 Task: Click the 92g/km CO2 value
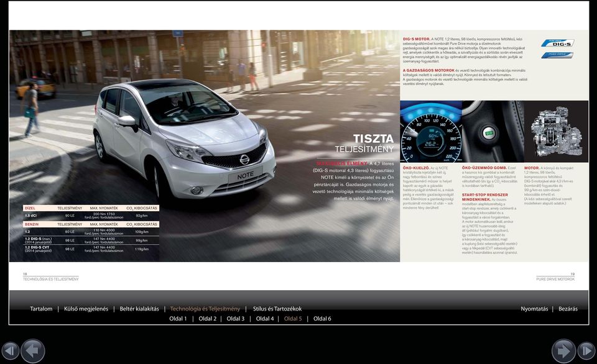pos(142,216)
